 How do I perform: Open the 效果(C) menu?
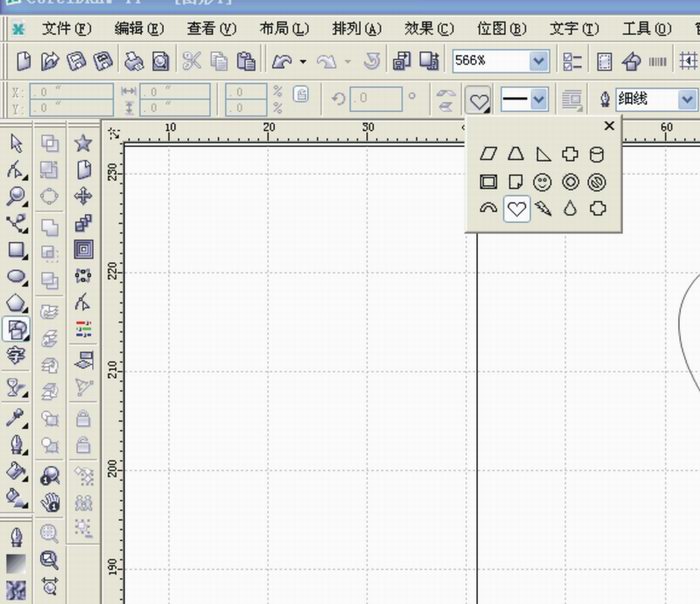pos(429,29)
